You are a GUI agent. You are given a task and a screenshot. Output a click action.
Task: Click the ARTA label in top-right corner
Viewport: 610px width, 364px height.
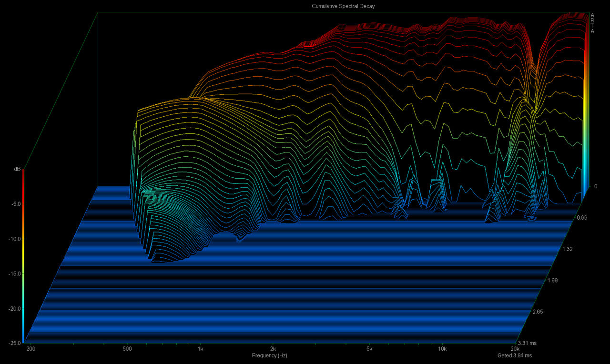click(x=592, y=23)
